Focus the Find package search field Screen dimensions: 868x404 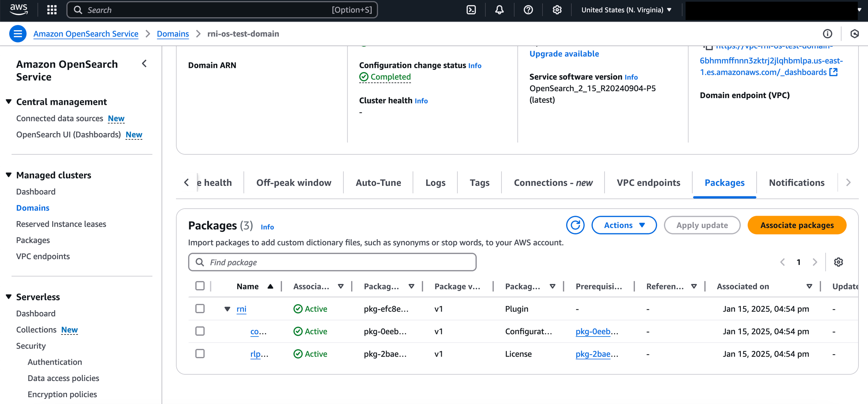pyautogui.click(x=332, y=262)
